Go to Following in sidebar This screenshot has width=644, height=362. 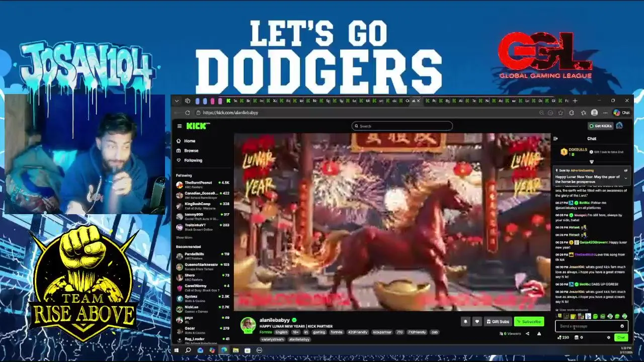point(193,160)
